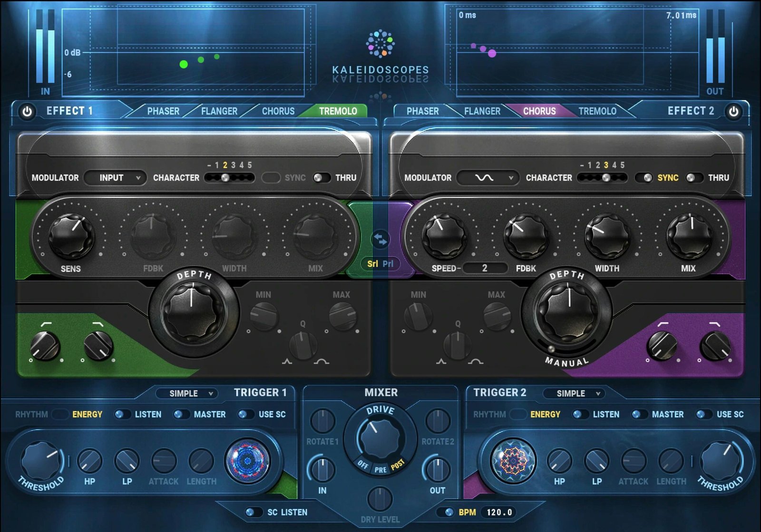This screenshot has width=761, height=532.
Task: Click Trigger 1 THRESHOLD knob
Action: point(41,460)
